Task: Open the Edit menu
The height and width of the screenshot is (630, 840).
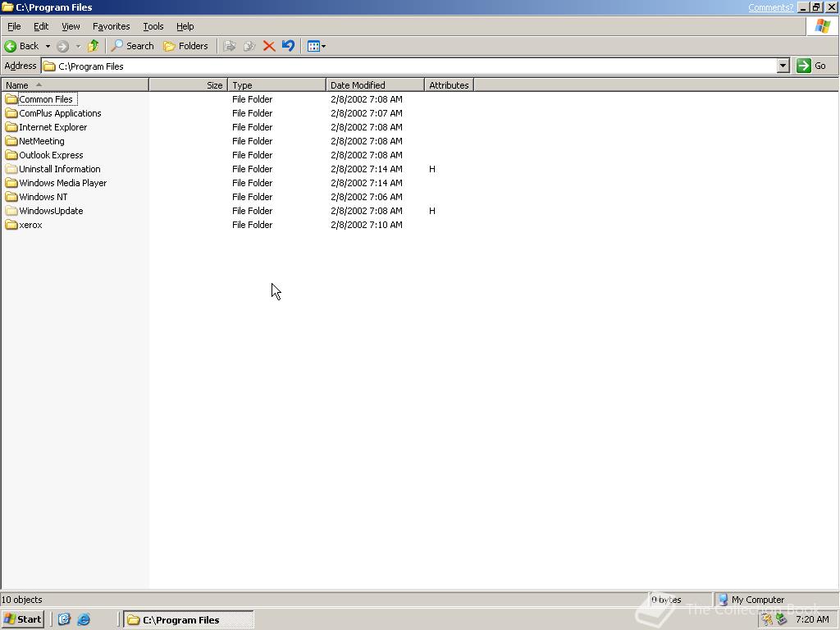Action: (41, 26)
